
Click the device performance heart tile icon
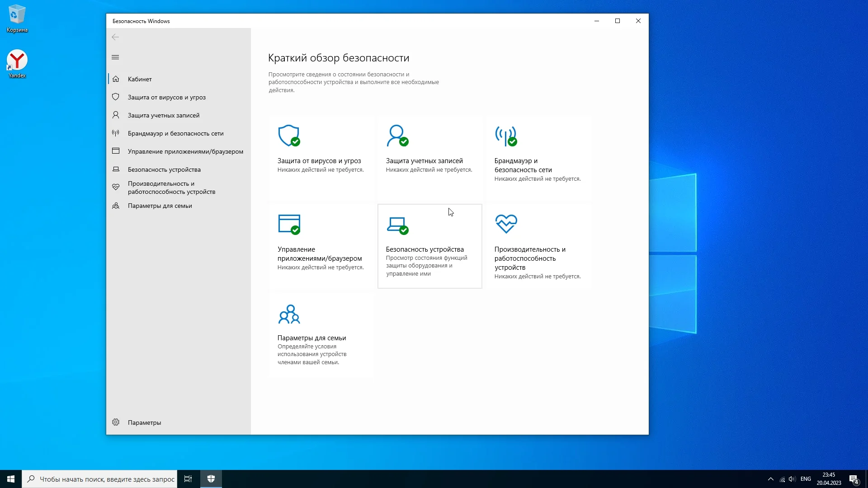click(x=506, y=224)
